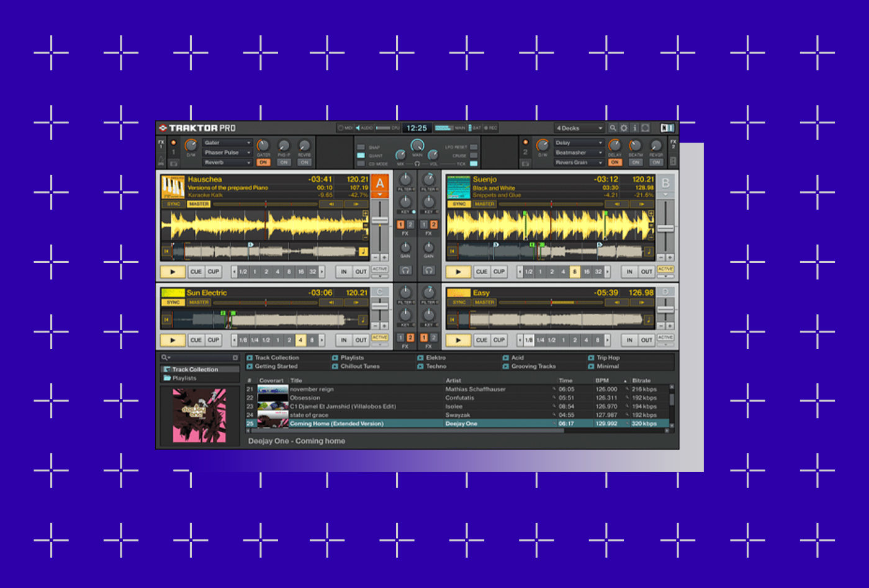
Task: Click the Native Instruments logo icon
Action: [667, 128]
